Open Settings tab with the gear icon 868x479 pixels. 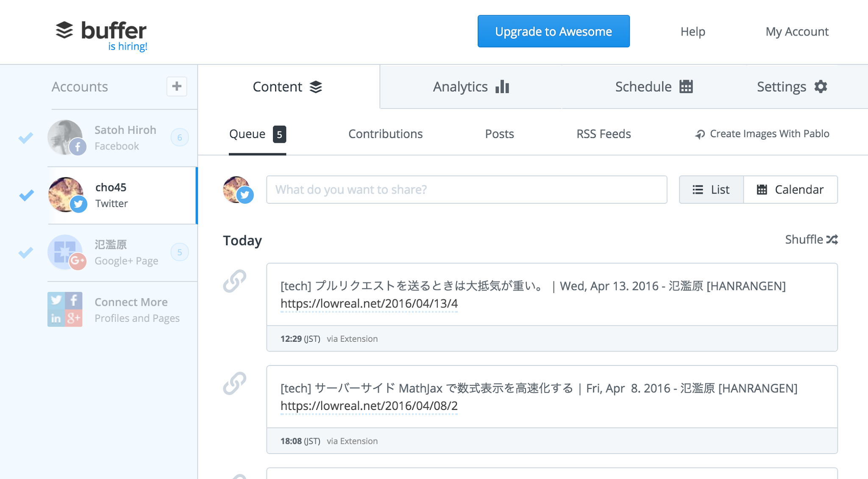click(821, 86)
